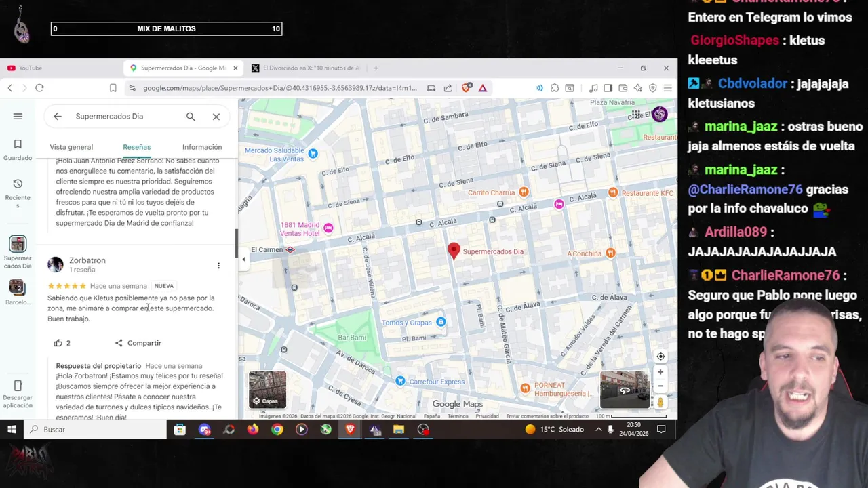
Task: Open Brave Rewards triangle icon
Action: point(482,88)
